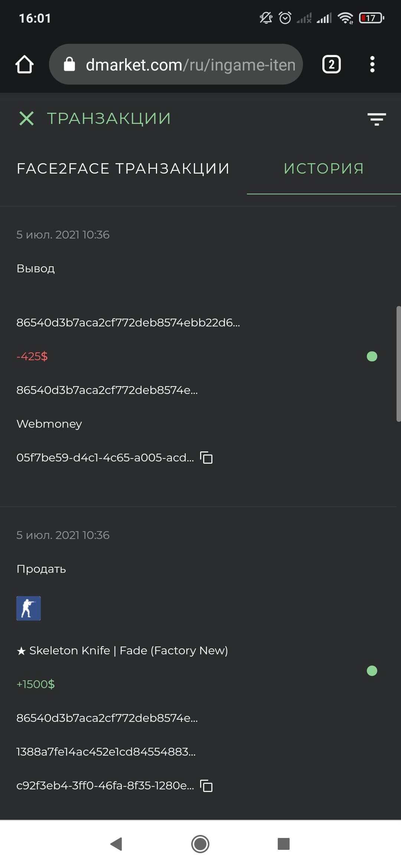Image resolution: width=401 pixels, height=868 pixels.
Task: Tap the site lock security icon
Action: (x=69, y=65)
